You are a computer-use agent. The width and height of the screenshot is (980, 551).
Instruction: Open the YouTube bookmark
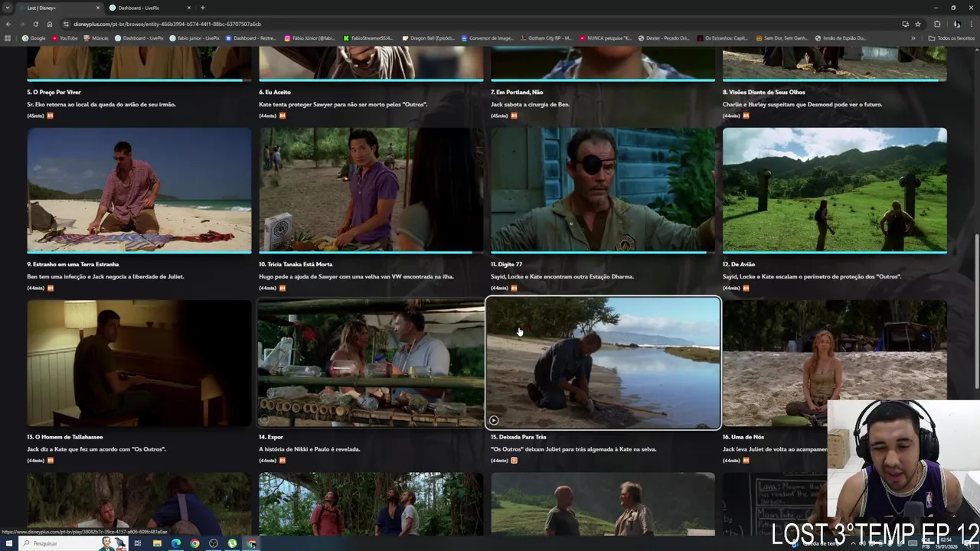(64, 37)
